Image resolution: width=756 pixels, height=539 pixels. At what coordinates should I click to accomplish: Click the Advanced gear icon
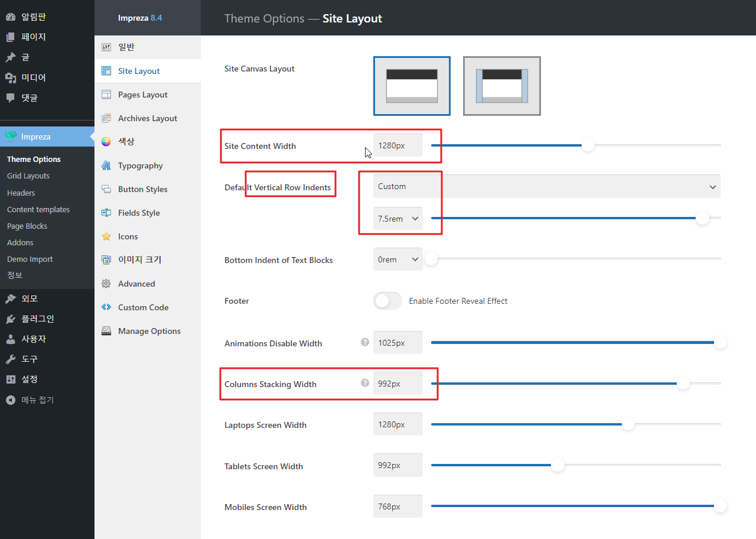coord(106,284)
